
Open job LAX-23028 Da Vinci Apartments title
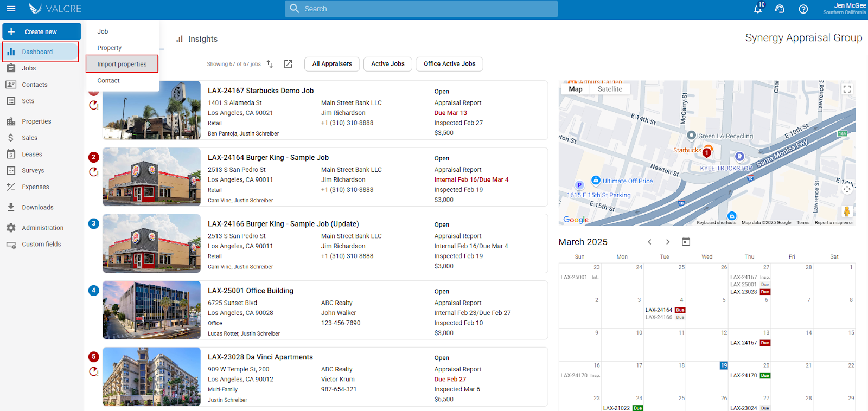pos(260,357)
